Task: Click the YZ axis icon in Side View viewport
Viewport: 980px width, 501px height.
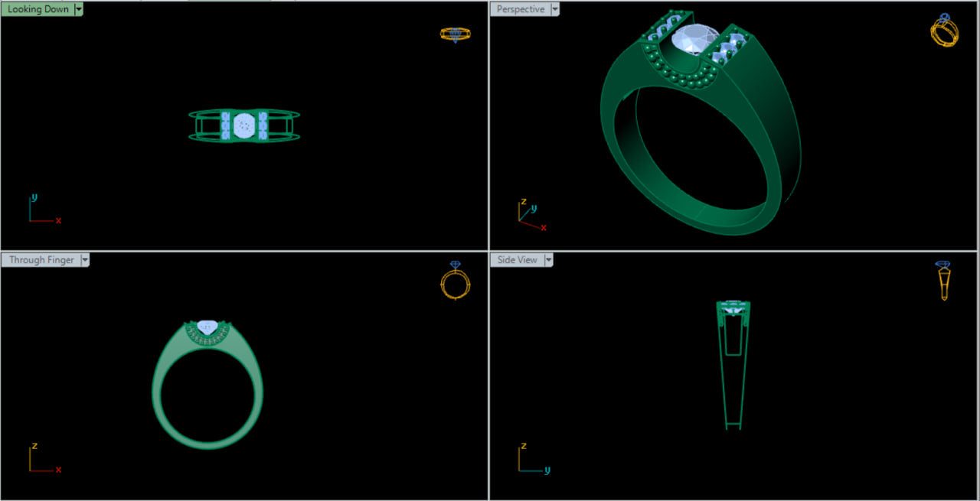Action: [x=533, y=457]
